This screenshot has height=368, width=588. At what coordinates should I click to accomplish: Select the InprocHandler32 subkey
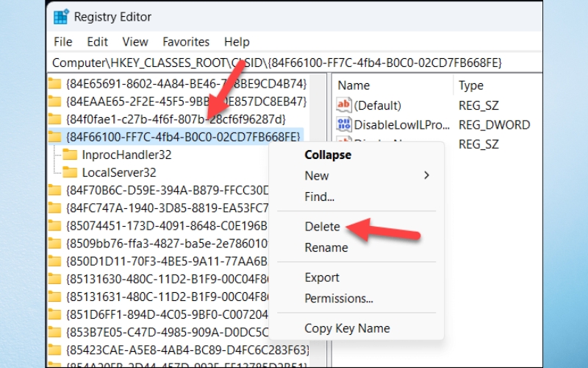[126, 155]
